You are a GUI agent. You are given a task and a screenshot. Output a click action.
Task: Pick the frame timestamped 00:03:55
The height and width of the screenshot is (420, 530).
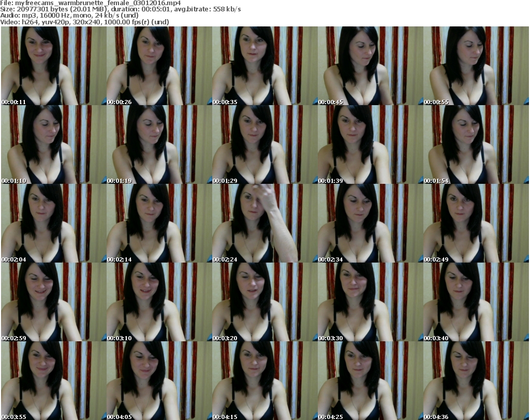[54, 381]
